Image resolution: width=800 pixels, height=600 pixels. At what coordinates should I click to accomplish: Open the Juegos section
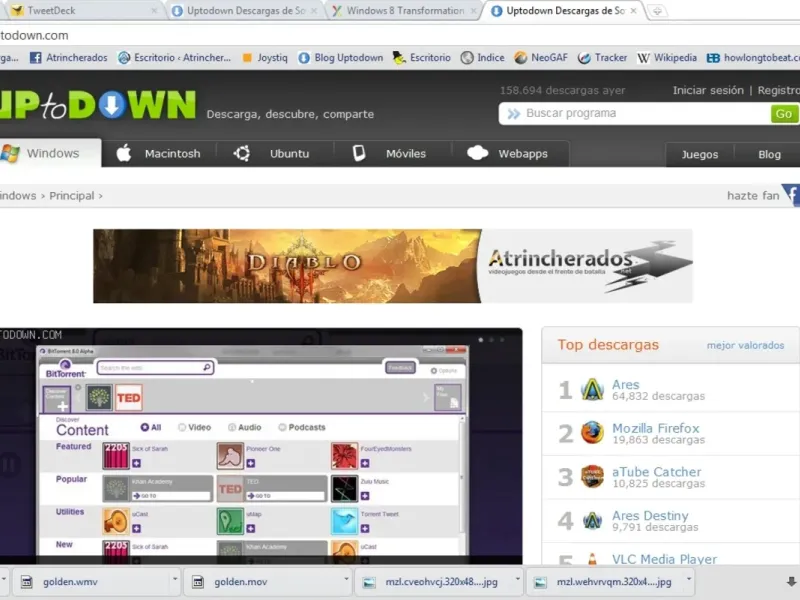tap(699, 154)
